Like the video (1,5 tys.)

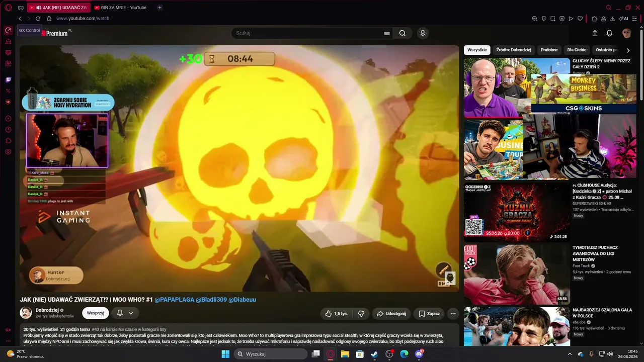[336, 314]
